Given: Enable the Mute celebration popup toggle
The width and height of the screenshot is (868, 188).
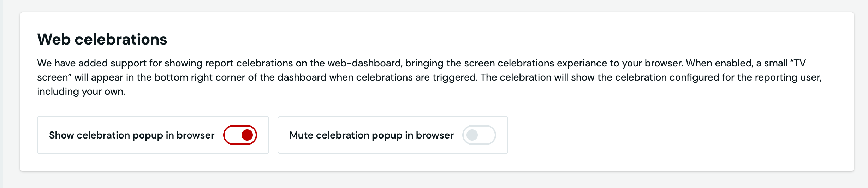Looking at the screenshot, I should pos(479,135).
